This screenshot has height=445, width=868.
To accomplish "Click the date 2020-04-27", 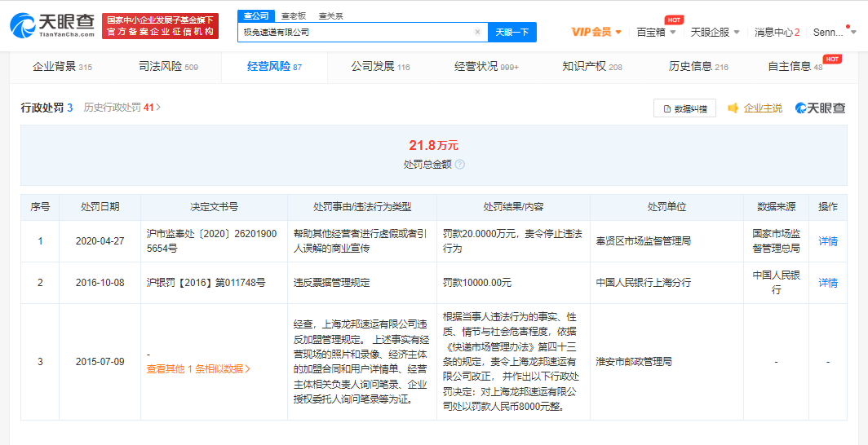I will coord(100,241).
